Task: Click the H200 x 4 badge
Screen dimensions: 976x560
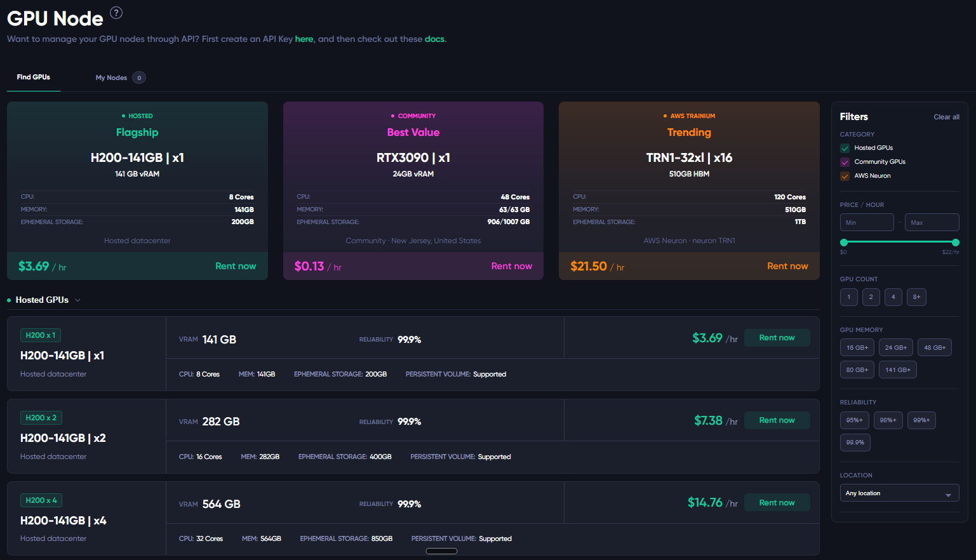Action: click(x=41, y=500)
